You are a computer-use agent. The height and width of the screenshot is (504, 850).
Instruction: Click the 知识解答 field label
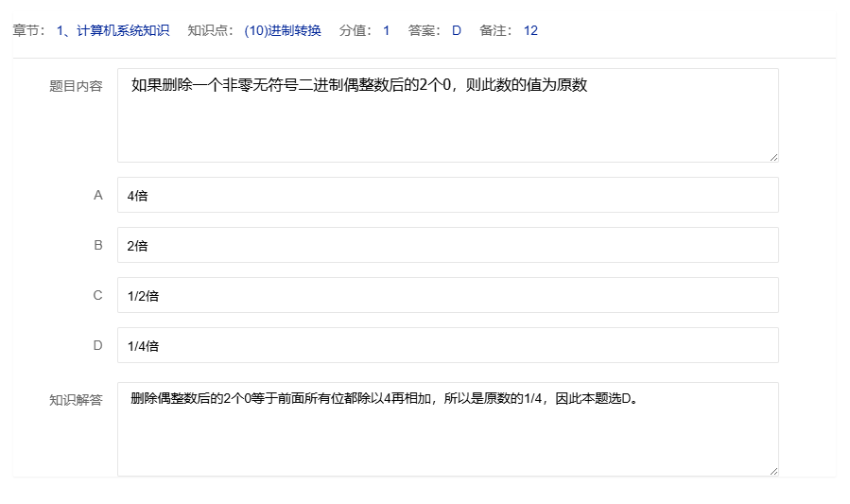(76, 400)
